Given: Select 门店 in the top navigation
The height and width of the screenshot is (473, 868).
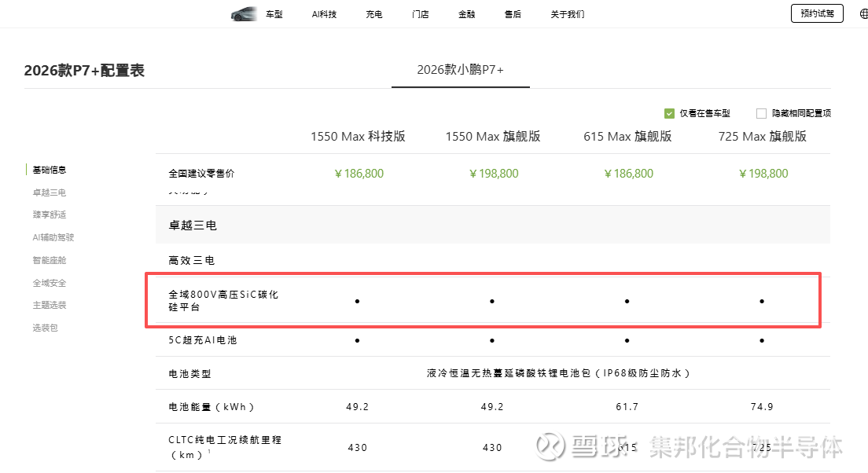Looking at the screenshot, I should [421, 14].
